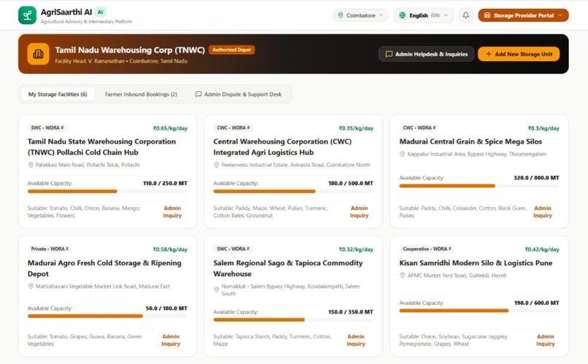
Task: Open the English language dropdown
Action: pos(424,15)
